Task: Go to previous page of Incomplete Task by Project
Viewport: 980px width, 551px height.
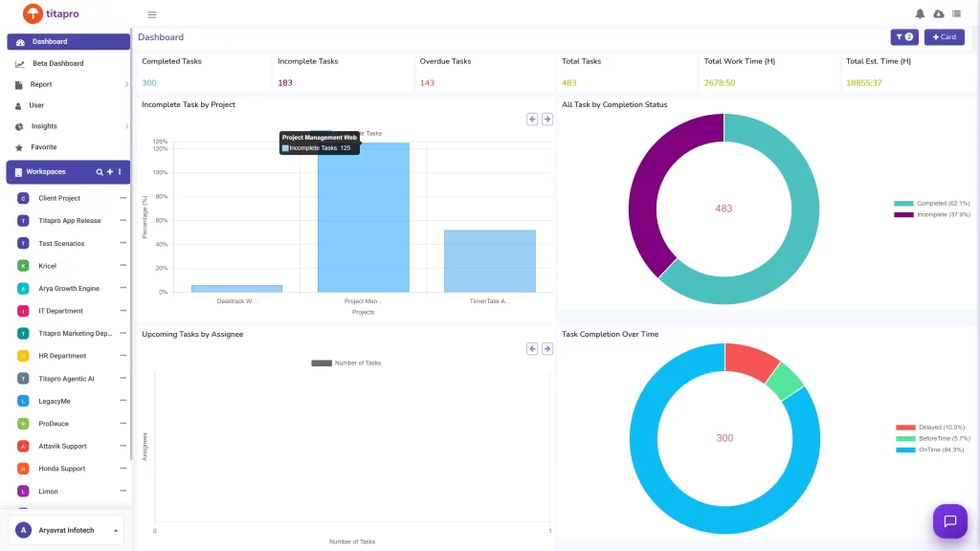Action: click(532, 119)
